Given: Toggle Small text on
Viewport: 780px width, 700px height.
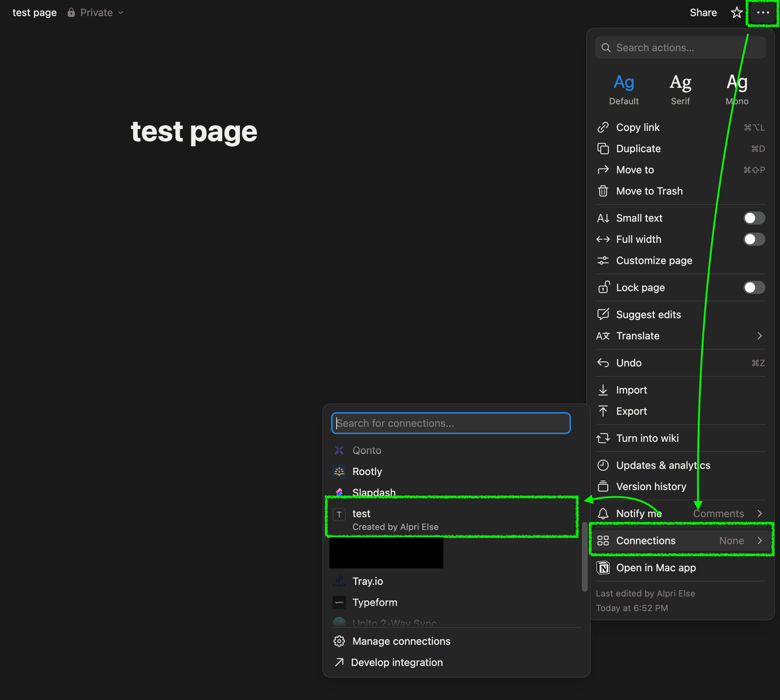Looking at the screenshot, I should (753, 218).
